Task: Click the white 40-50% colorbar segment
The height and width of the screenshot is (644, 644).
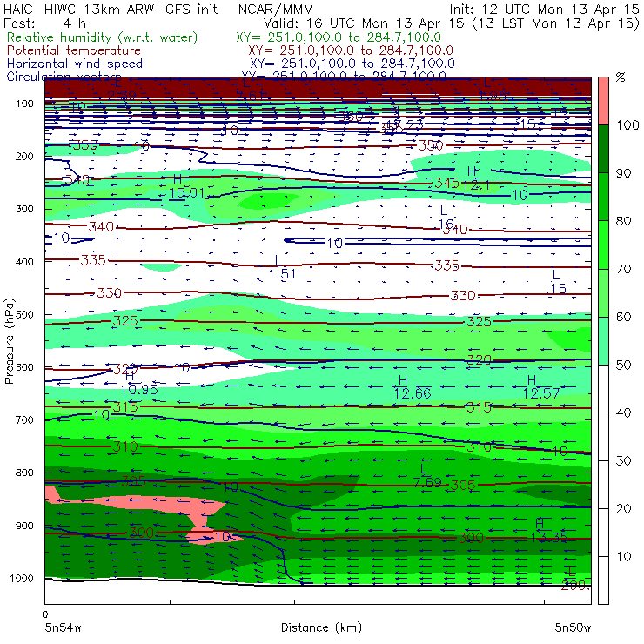Action: (x=603, y=389)
